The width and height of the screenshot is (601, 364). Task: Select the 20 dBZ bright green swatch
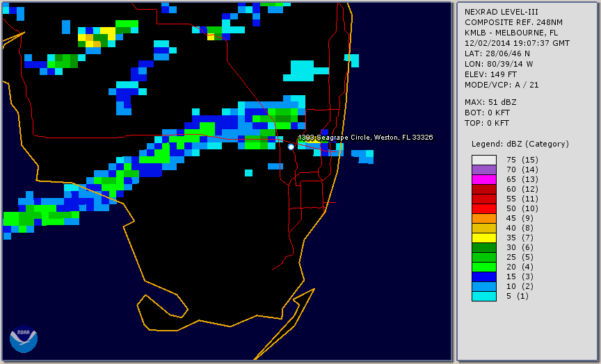tap(484, 267)
